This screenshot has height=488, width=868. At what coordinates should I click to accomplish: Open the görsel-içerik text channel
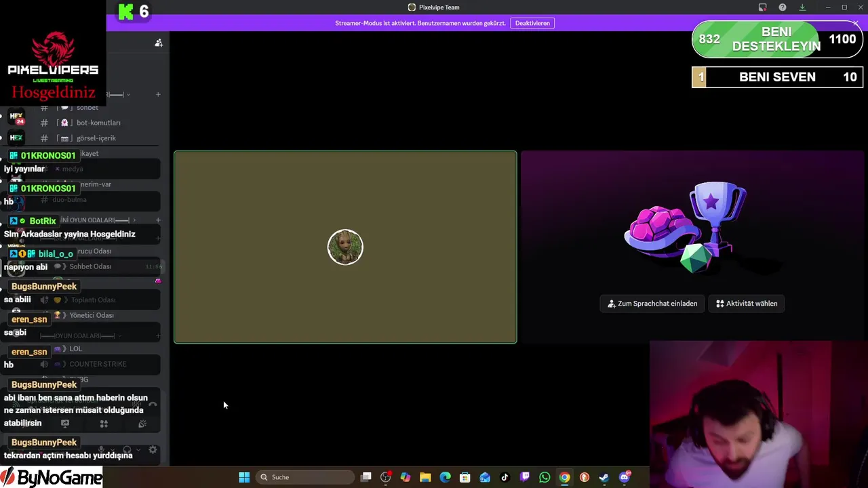(96, 138)
